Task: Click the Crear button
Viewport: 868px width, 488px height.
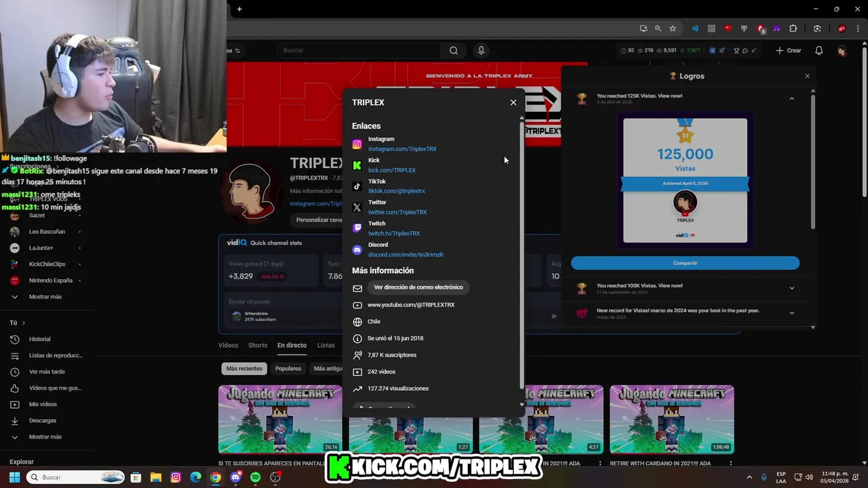Action: pyautogui.click(x=789, y=50)
